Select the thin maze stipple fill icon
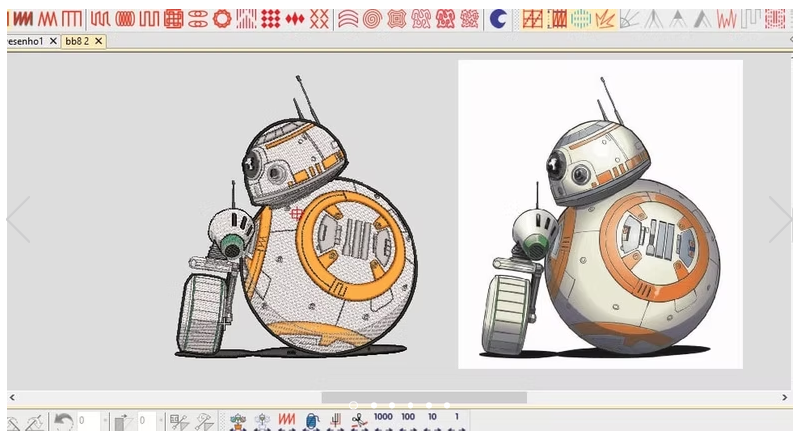This screenshot has width=799, height=436. (421, 19)
